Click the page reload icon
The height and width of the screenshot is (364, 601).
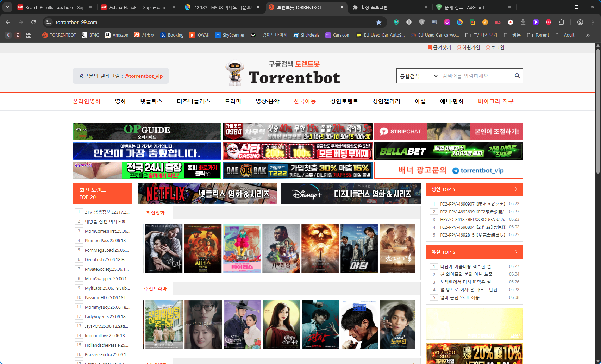coord(33,22)
